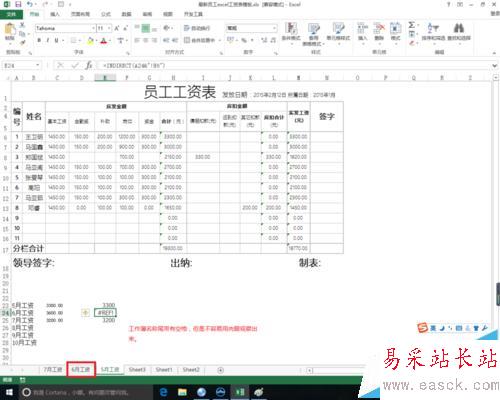Collapse the ribbon with the arrow
The image size is (500, 400).
tap(494, 53)
